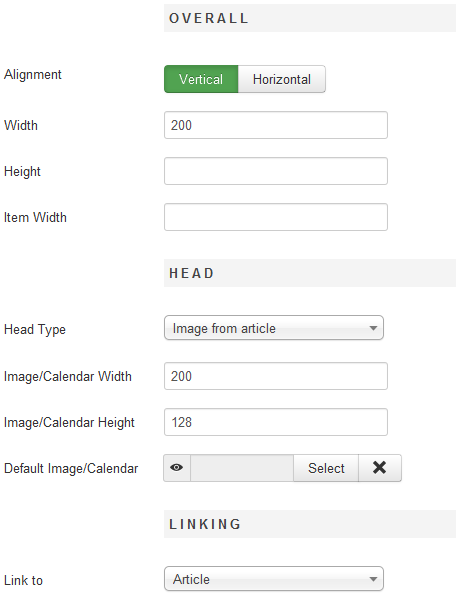Focus the empty Height input field
The height and width of the screenshot is (602, 456).
click(276, 171)
